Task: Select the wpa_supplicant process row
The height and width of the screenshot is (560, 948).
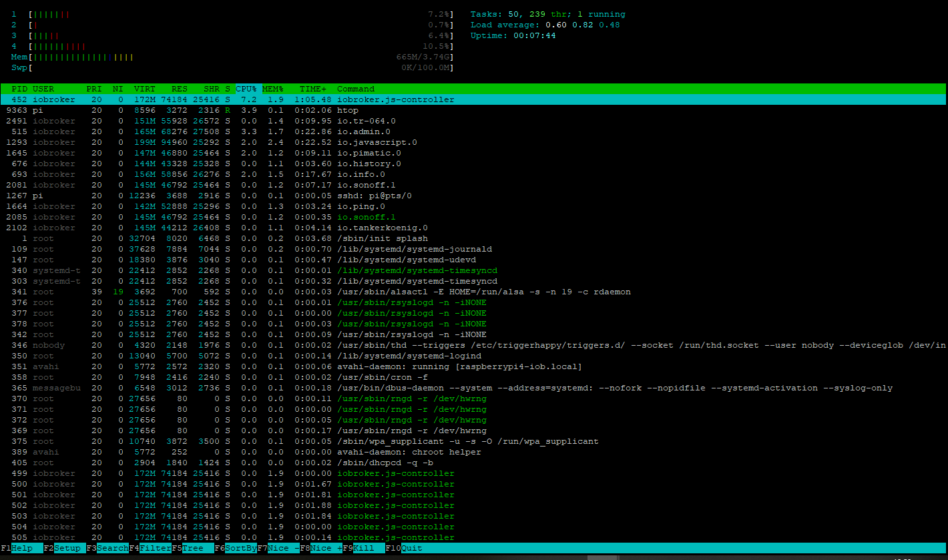Action: (473, 441)
